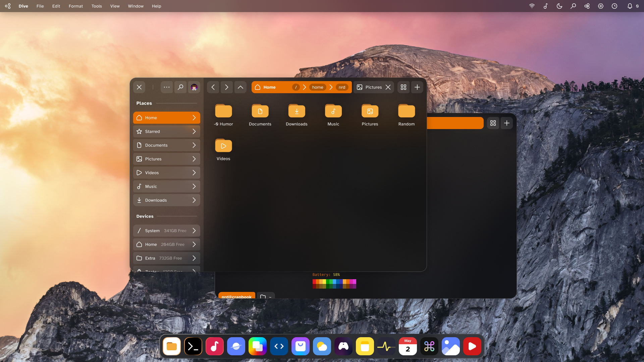Viewport: 644px width, 362px height.
Task: Open the Format menu
Action: click(76, 6)
